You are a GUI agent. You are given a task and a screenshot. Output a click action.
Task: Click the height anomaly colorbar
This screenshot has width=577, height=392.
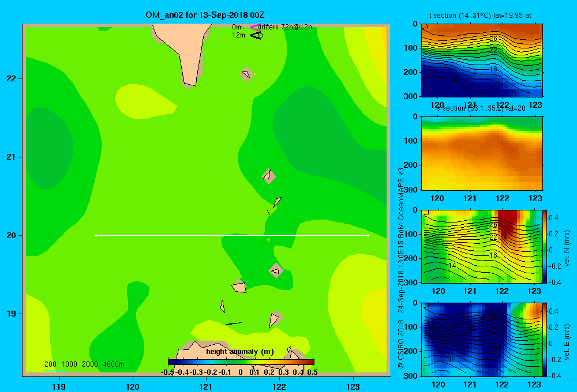point(241,362)
